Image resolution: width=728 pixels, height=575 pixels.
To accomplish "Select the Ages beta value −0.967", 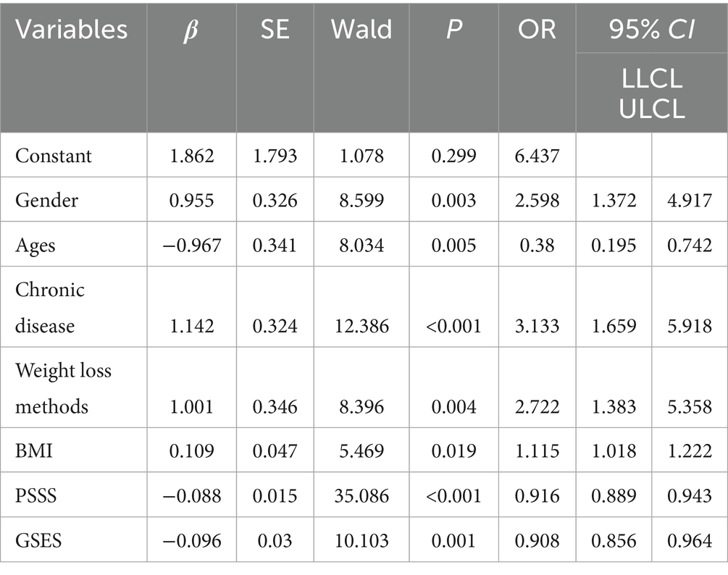I will (x=191, y=244).
